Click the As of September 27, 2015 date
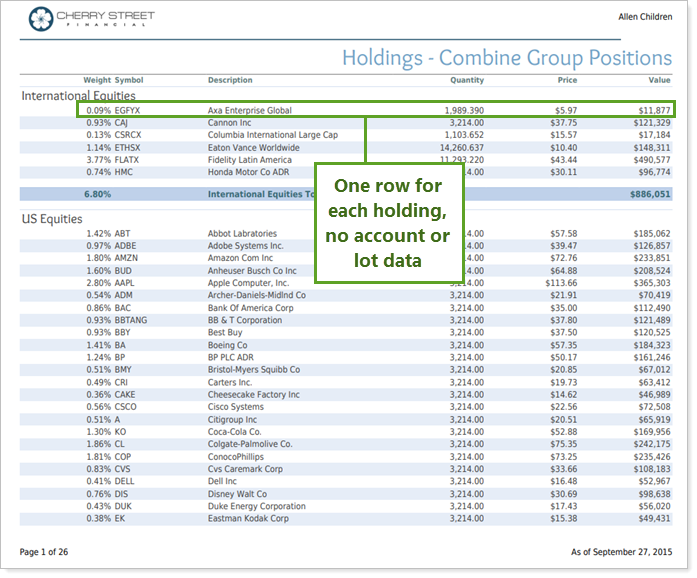The height and width of the screenshot is (578, 697). pyautogui.click(x=620, y=551)
